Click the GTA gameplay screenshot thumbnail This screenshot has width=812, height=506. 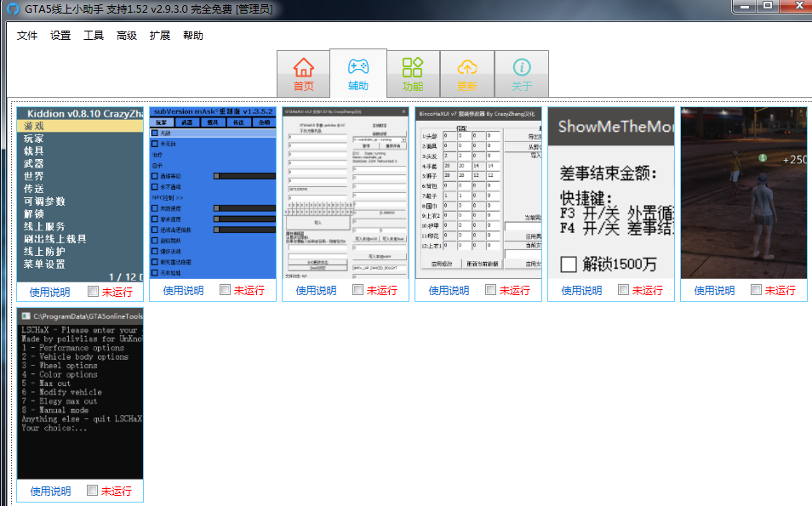click(x=743, y=196)
